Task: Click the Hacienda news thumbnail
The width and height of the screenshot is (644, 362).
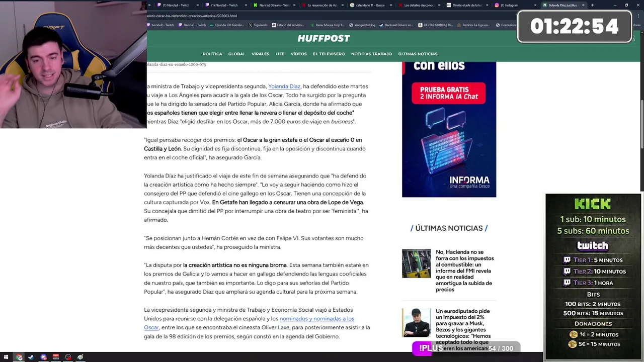Action: [x=416, y=263]
